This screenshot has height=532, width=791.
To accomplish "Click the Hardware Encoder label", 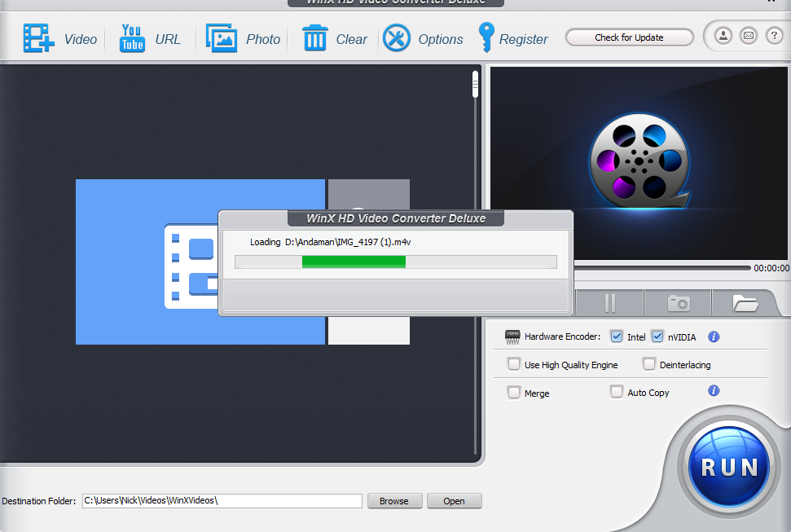I will pos(562,336).
